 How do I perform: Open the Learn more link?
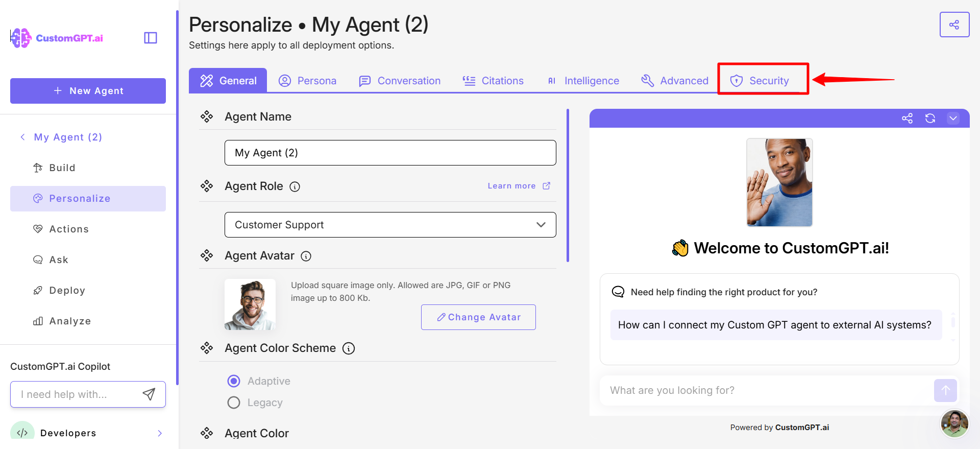519,186
